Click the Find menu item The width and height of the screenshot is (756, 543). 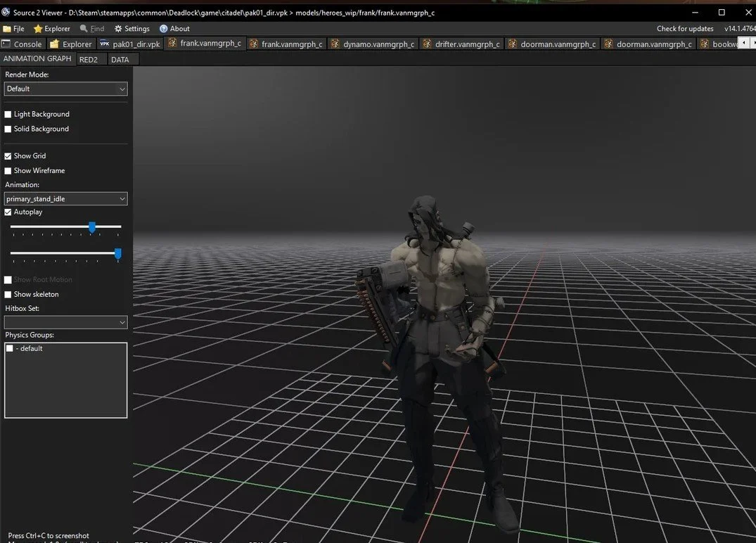pyautogui.click(x=91, y=28)
